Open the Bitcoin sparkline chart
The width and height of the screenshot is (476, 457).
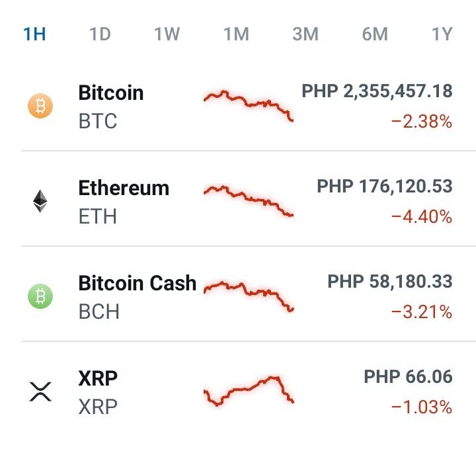coord(249,106)
